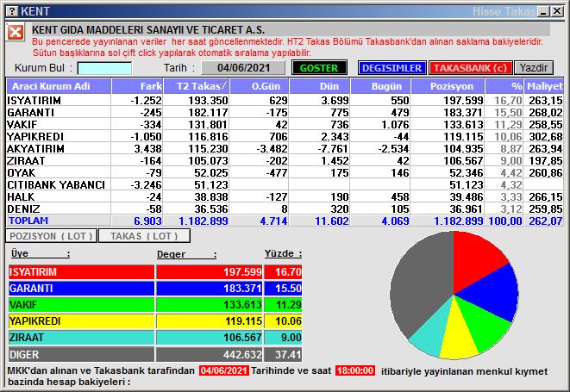Select the DENIZ row
570x392 pixels.
pos(285,208)
